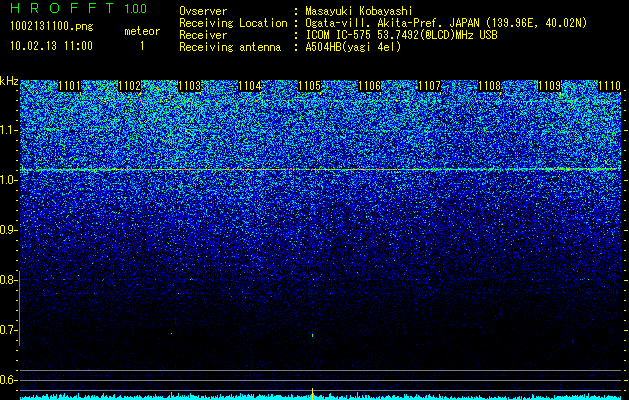Click the 1102 time marker label
Viewport: 629px width, 400px height.
coord(130,86)
